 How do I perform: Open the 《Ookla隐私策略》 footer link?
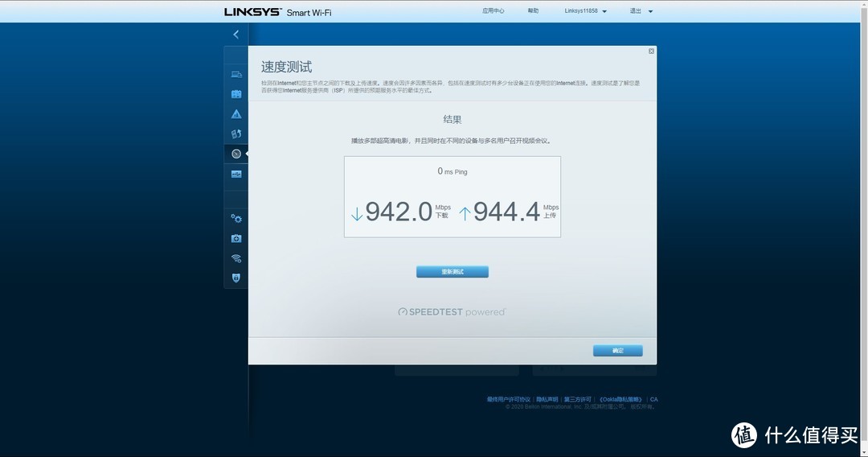pyautogui.click(x=620, y=399)
